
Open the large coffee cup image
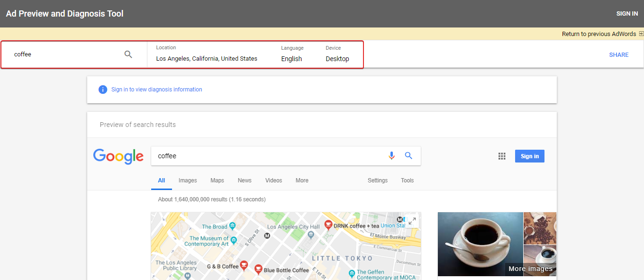pos(480,244)
